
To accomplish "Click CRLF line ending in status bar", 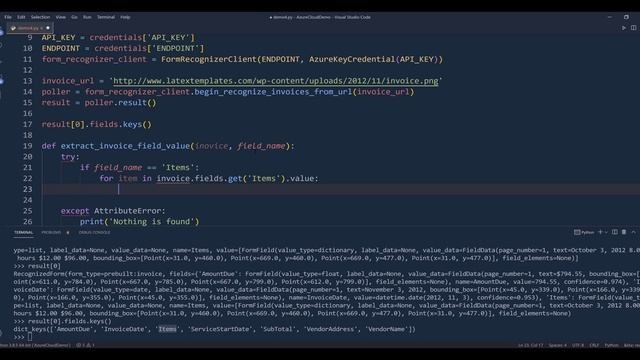I will click(x=594, y=345).
